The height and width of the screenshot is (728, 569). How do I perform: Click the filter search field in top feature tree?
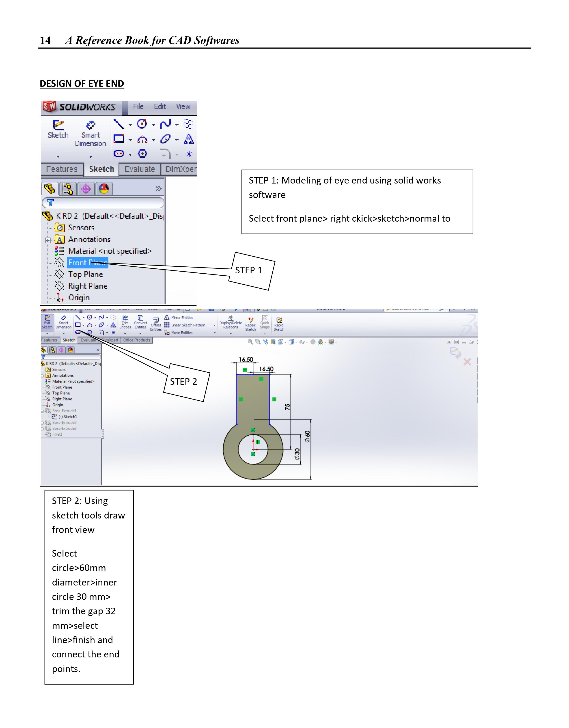pyautogui.click(x=107, y=203)
